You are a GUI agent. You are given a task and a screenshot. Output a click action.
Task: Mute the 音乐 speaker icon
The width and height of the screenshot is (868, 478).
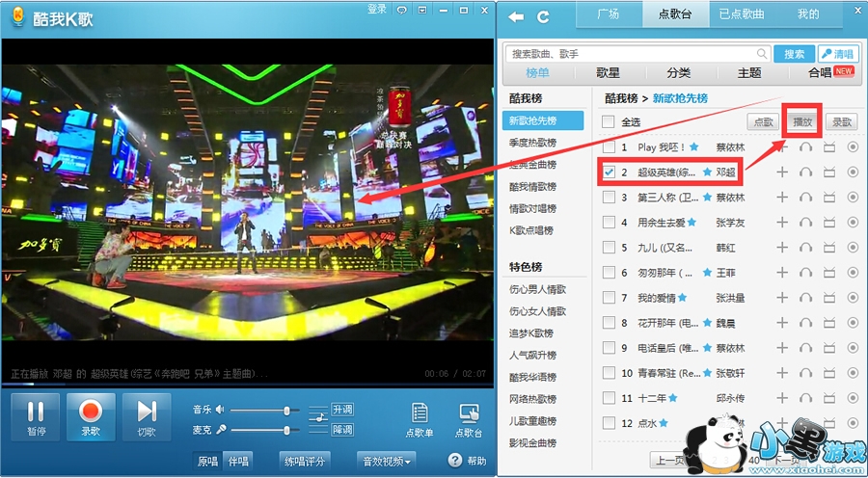220,410
